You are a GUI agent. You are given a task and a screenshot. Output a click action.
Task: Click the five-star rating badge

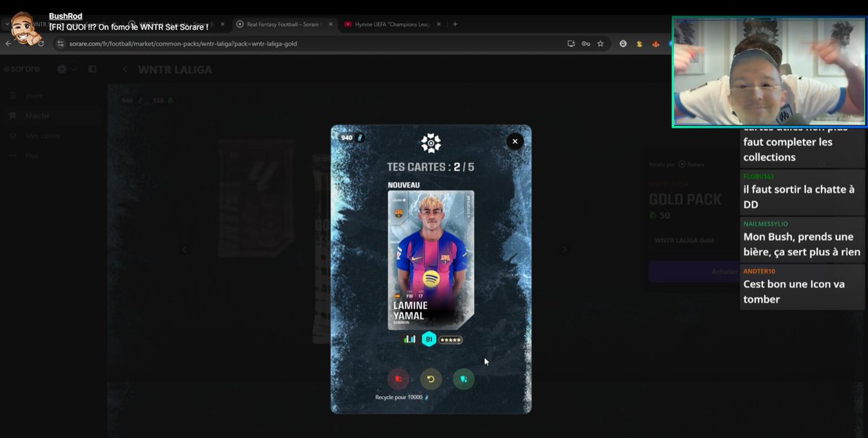pos(451,340)
